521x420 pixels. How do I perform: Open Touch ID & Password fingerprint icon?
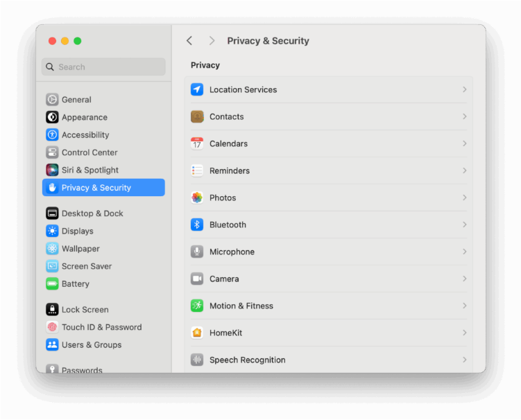(52, 327)
